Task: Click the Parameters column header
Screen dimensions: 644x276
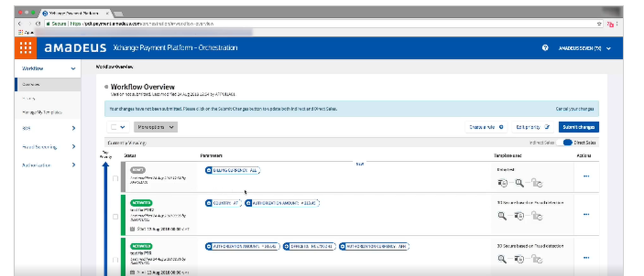Action: pos(211,156)
